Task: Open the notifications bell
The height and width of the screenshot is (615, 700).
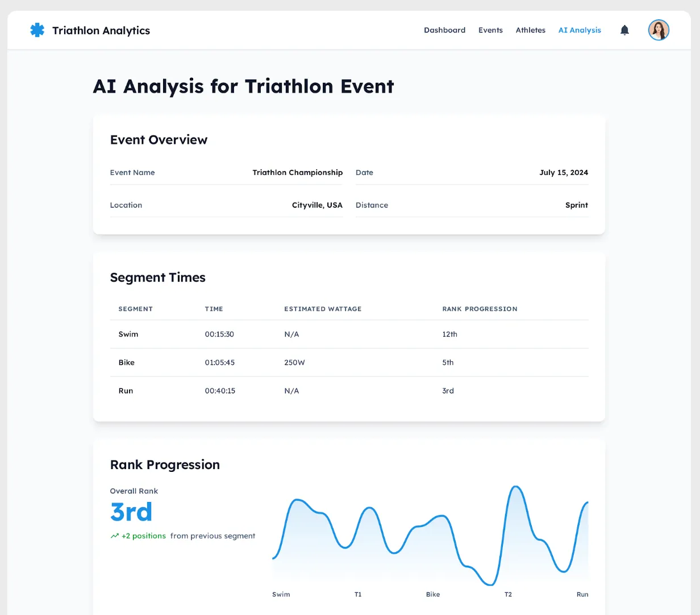Action: point(624,30)
